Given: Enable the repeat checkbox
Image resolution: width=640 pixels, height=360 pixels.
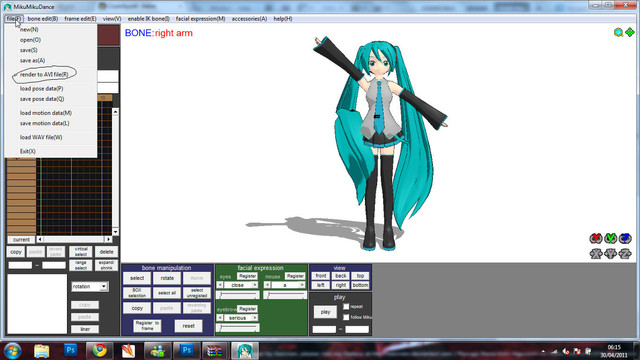Looking at the screenshot, I should pos(346,307).
